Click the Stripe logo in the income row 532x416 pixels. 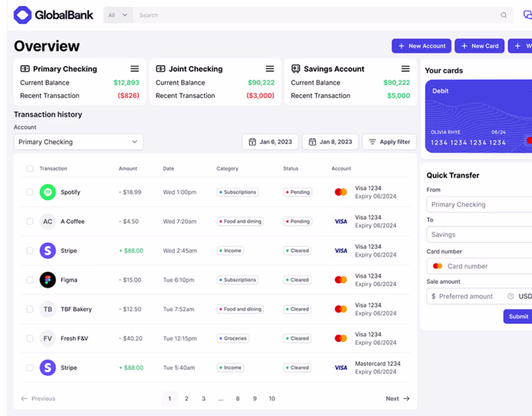(47, 251)
